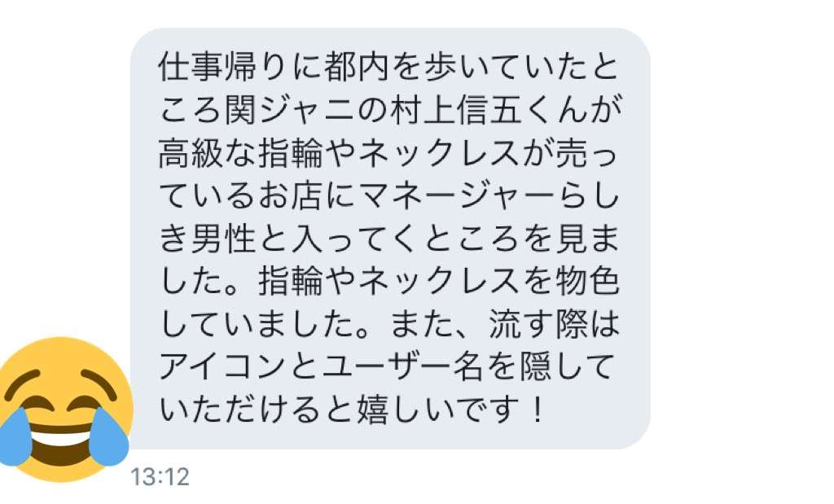Screen dimensions: 834x504
Task: Click the word 高級な in message
Action: (207, 154)
